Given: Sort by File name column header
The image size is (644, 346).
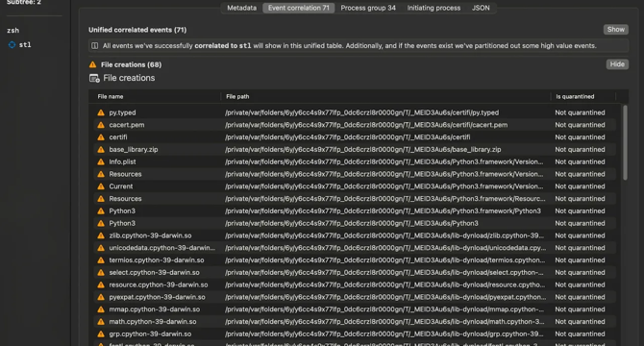Looking at the screenshot, I should click(x=111, y=96).
